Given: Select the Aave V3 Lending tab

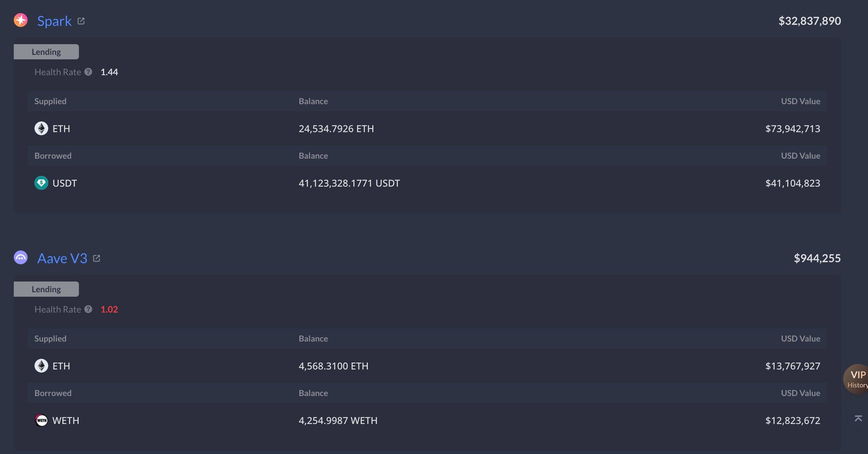Looking at the screenshot, I should (46, 289).
